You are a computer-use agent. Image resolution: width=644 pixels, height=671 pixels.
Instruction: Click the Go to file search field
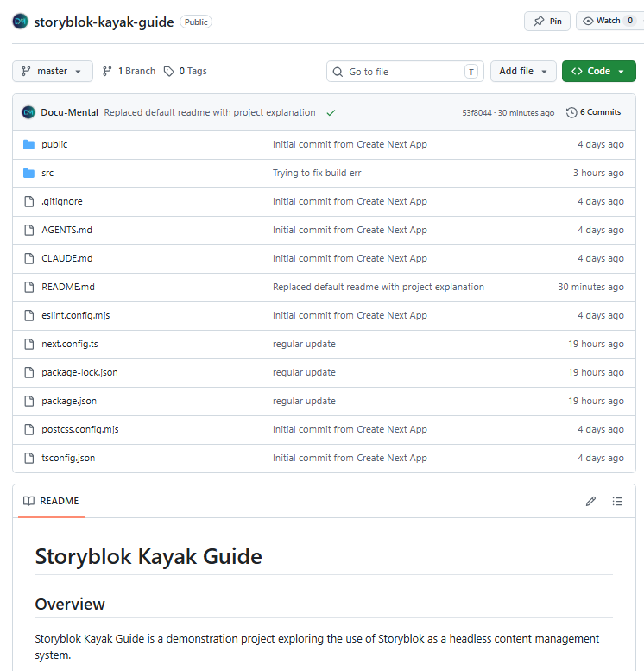pos(405,72)
